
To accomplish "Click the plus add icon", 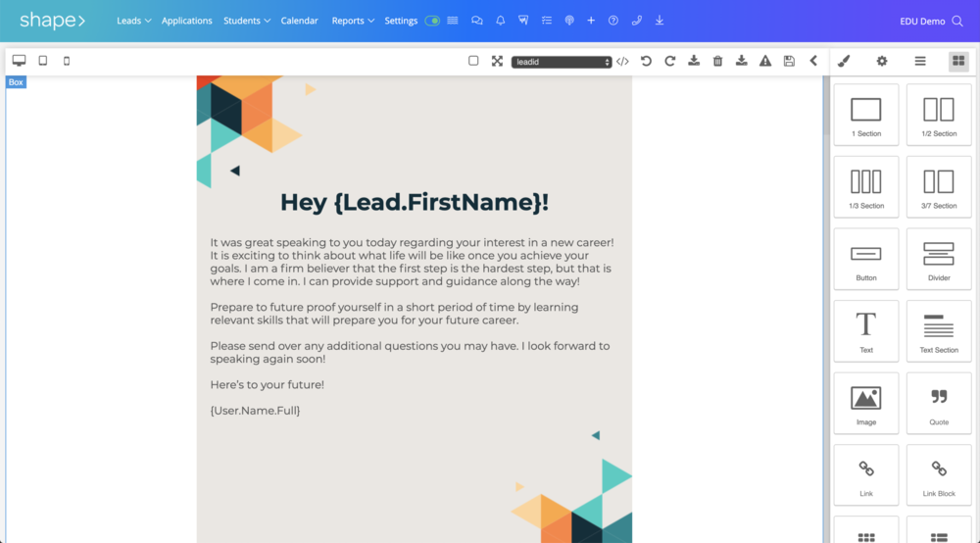I will coord(591,21).
